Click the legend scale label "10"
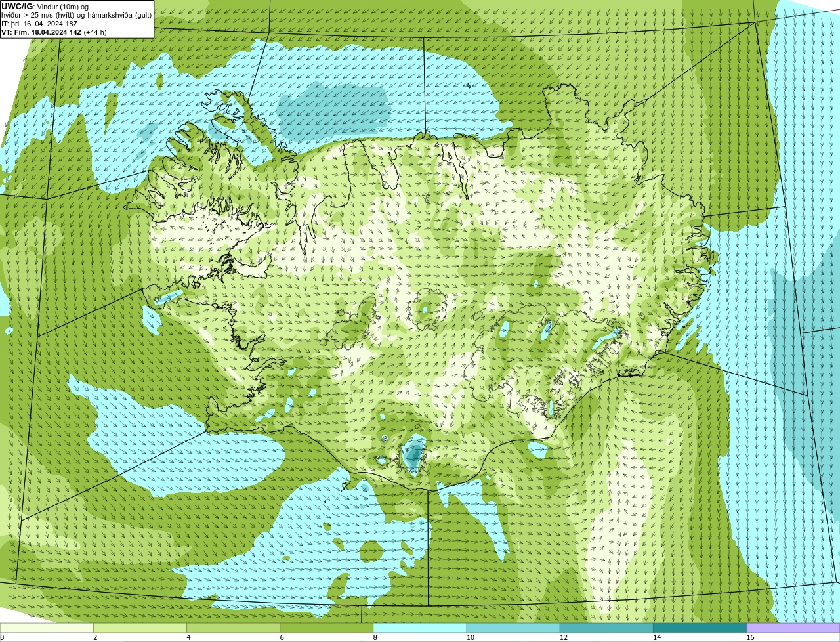 [471, 637]
